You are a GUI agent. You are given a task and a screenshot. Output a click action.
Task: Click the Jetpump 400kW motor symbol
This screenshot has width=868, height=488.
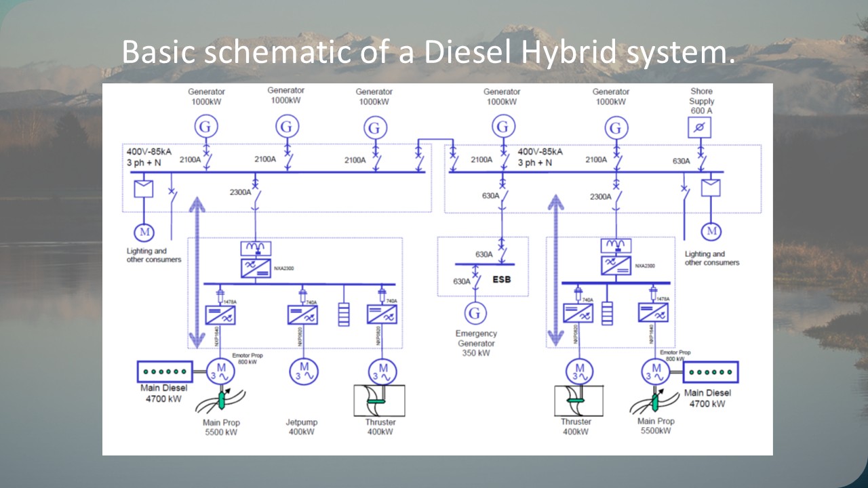tap(302, 371)
